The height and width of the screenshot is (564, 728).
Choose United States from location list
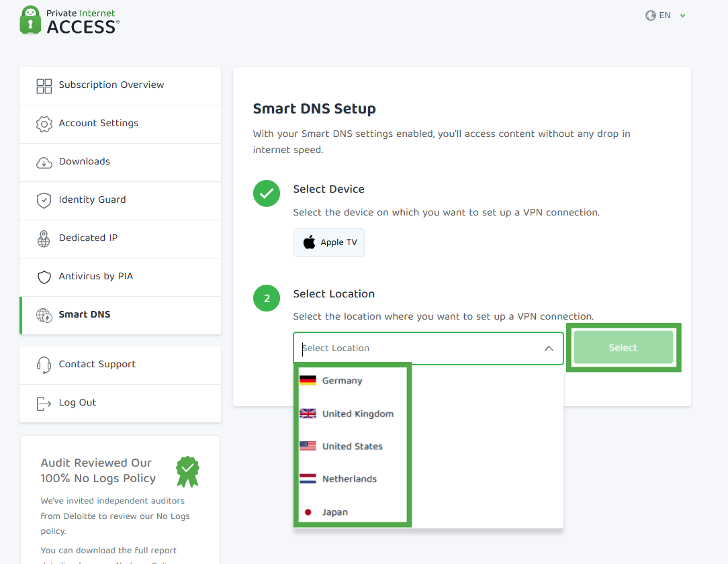(353, 446)
